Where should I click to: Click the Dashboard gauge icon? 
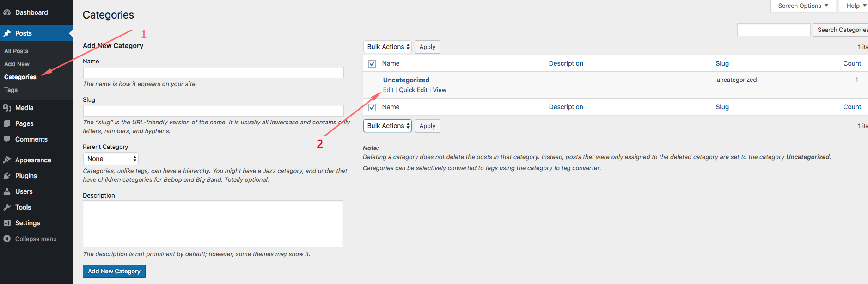coord(7,12)
